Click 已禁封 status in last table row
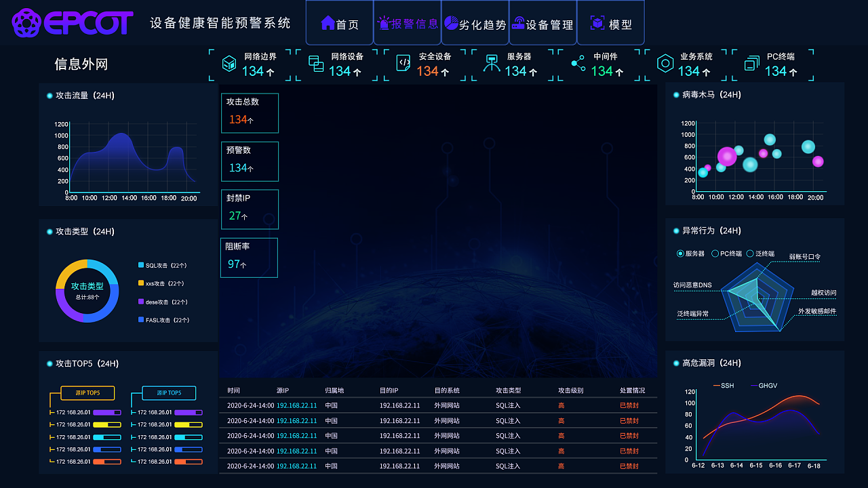The width and height of the screenshot is (868, 488). 629,466
